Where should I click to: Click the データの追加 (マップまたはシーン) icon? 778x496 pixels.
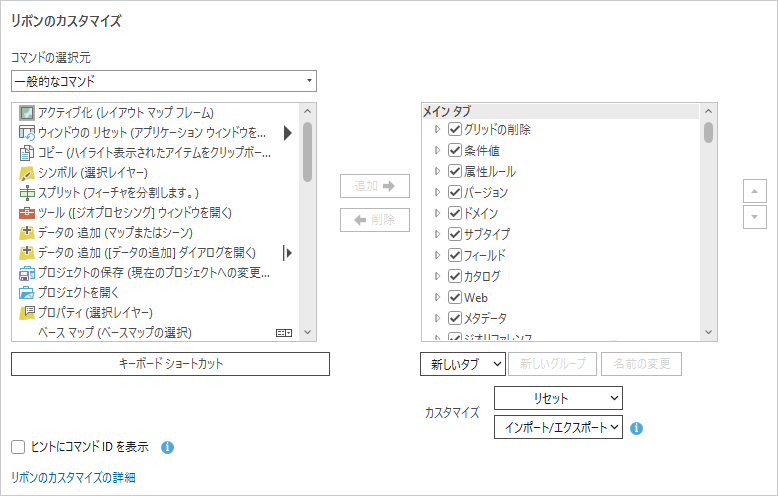(x=27, y=232)
